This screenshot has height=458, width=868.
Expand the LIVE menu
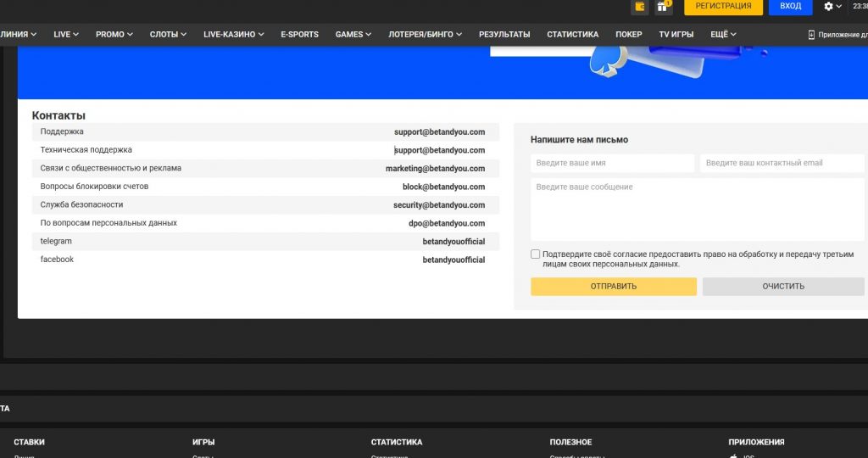[66, 34]
